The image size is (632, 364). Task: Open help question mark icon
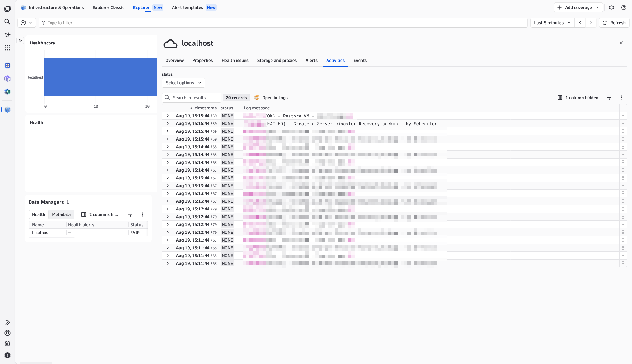pyautogui.click(x=624, y=7)
